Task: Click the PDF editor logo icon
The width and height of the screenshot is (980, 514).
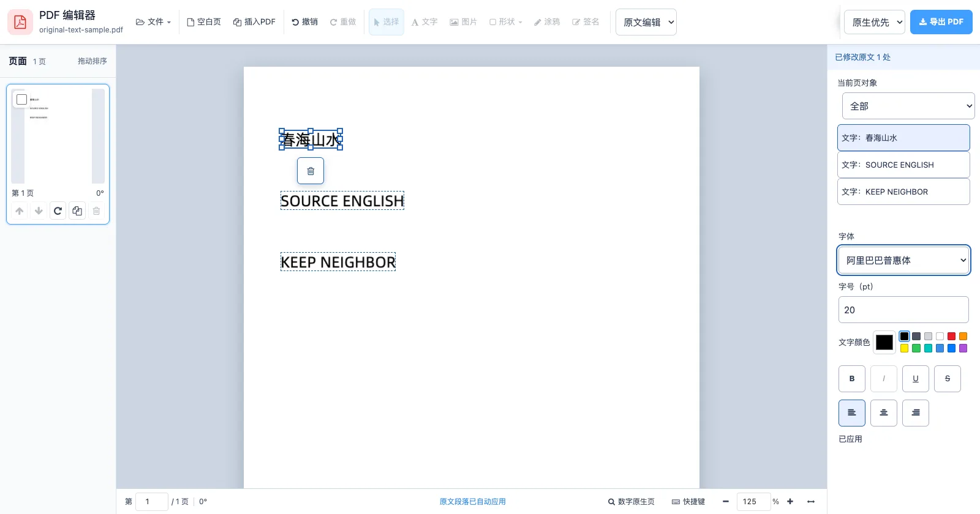Action: [20, 22]
